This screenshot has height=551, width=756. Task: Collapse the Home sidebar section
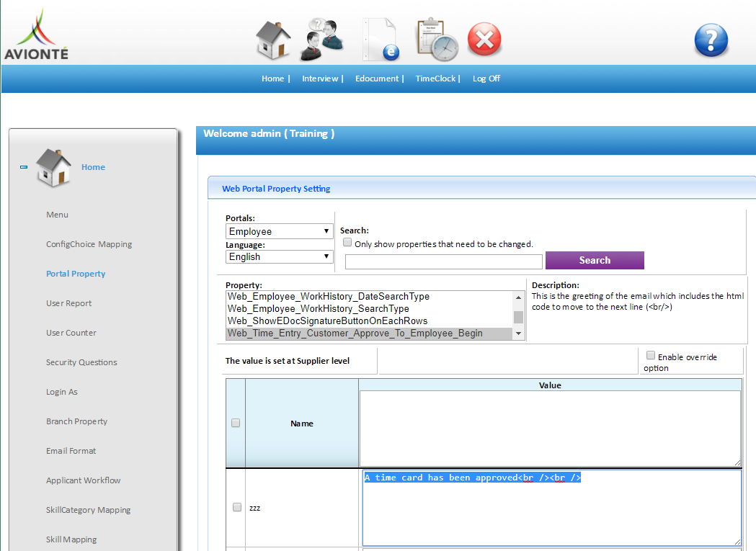[x=24, y=167]
